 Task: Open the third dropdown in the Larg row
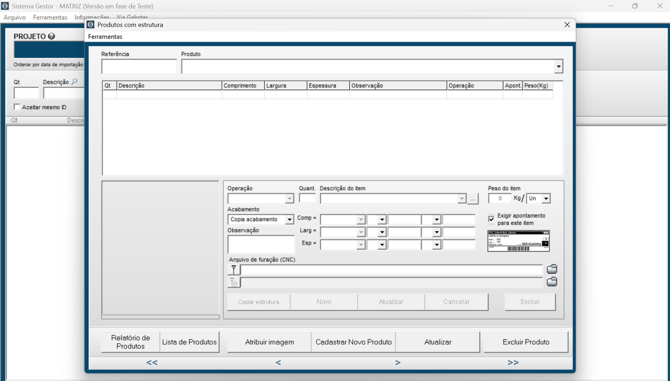436,232
